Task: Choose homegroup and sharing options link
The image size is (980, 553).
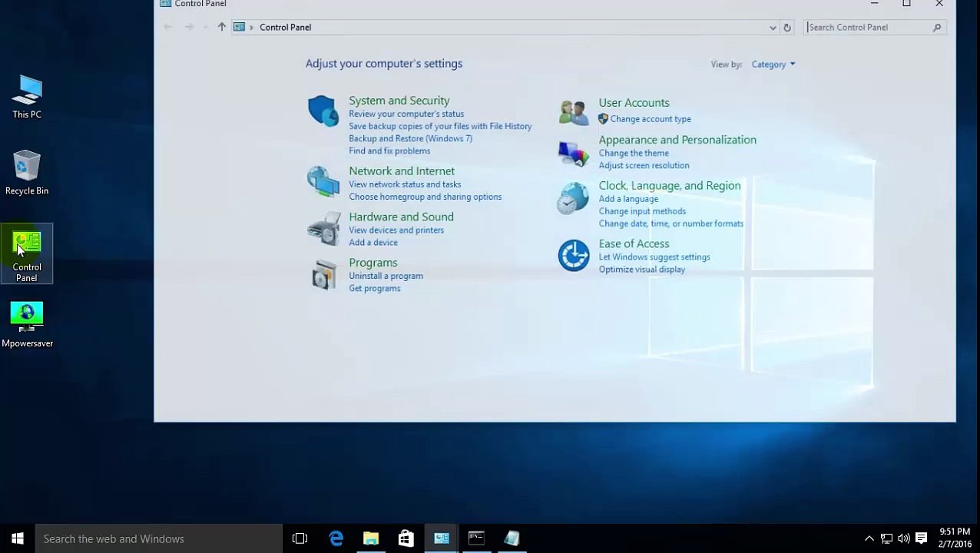Action: 425,197
